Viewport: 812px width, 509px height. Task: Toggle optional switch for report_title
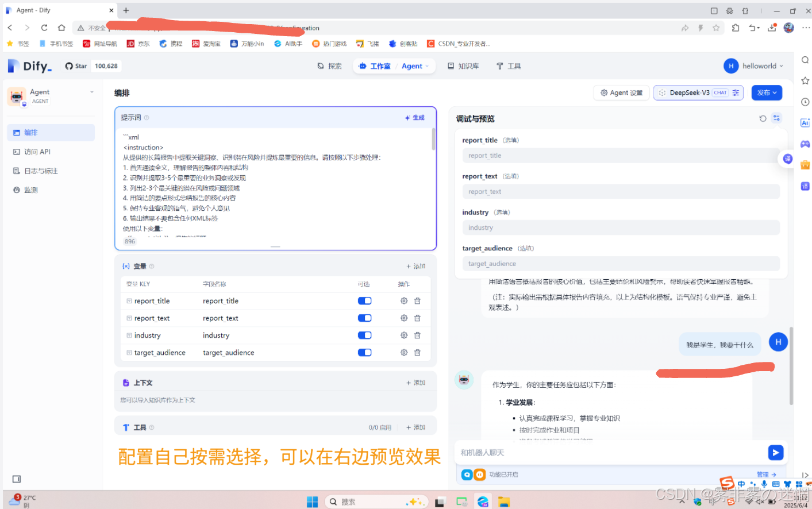365,301
